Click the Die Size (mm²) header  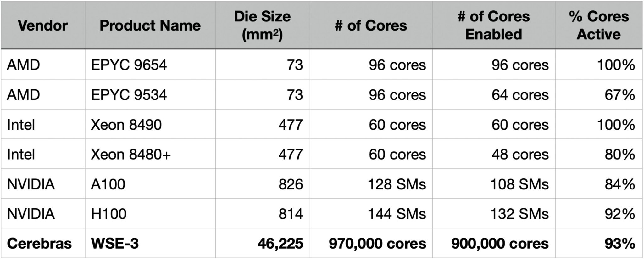(263, 25)
